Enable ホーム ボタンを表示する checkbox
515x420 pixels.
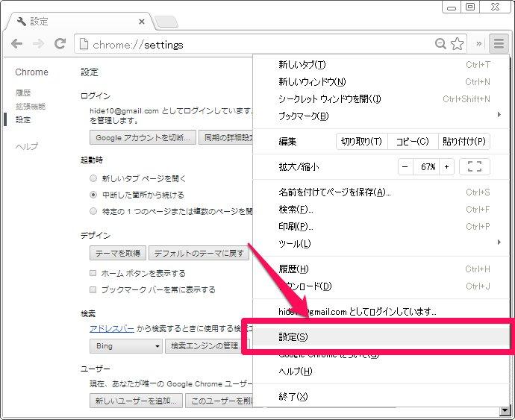(93, 274)
